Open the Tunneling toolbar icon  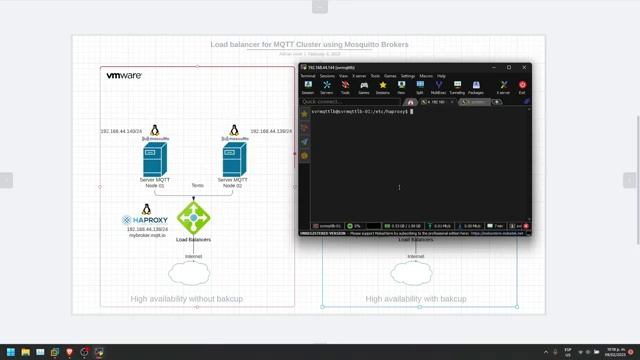(457, 87)
